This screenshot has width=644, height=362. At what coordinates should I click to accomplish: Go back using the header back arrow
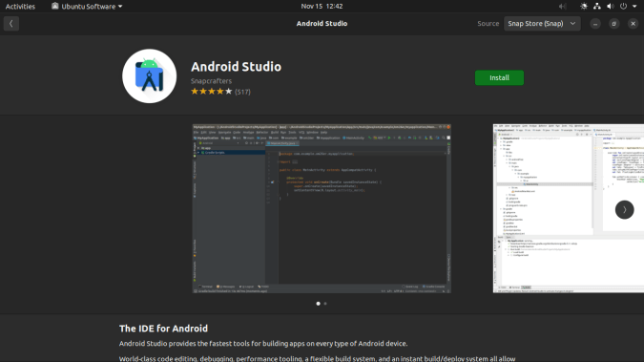(11, 24)
